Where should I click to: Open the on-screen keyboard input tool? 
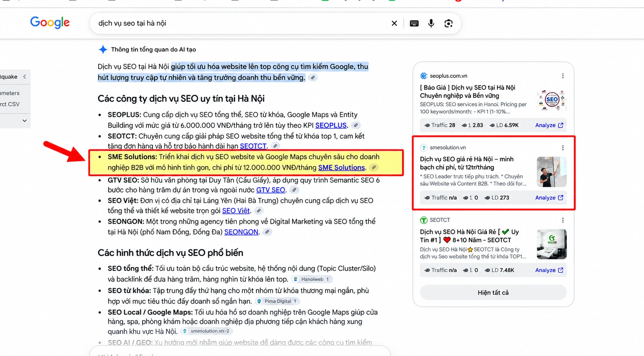coord(414,23)
